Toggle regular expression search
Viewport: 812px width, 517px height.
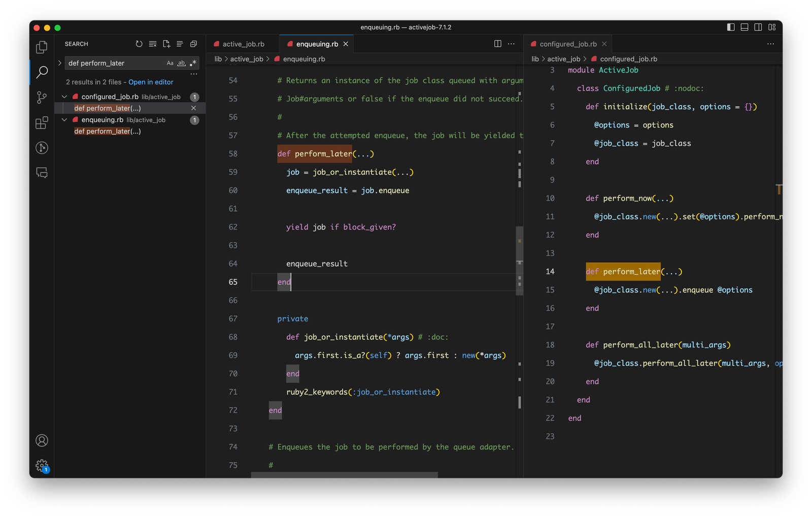click(x=192, y=63)
